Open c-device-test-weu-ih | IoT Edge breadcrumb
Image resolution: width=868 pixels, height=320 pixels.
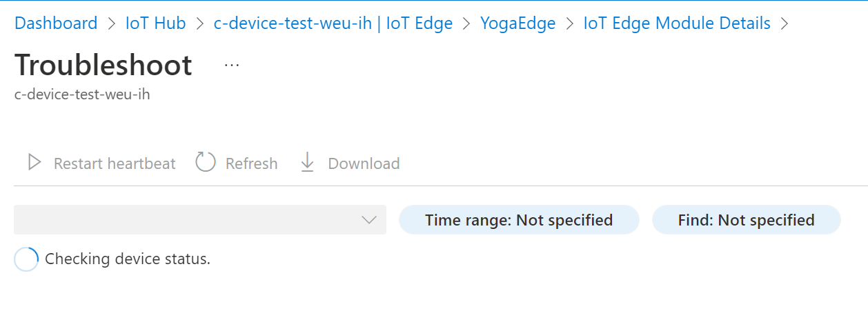(x=333, y=23)
